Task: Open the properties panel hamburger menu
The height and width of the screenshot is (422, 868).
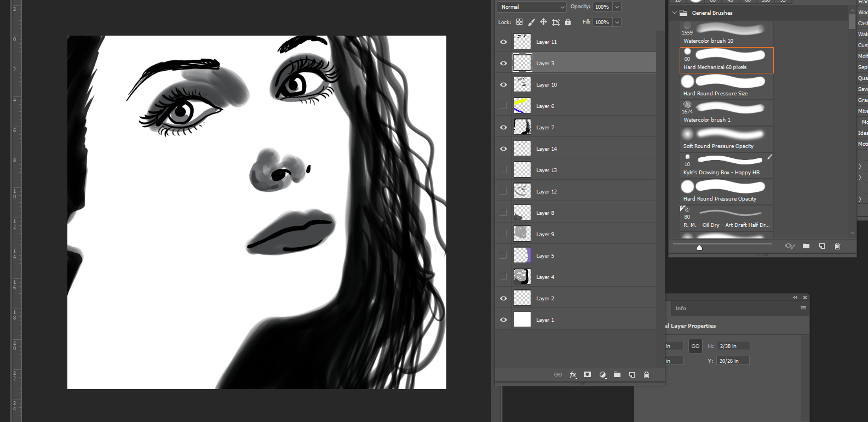Action: click(803, 309)
